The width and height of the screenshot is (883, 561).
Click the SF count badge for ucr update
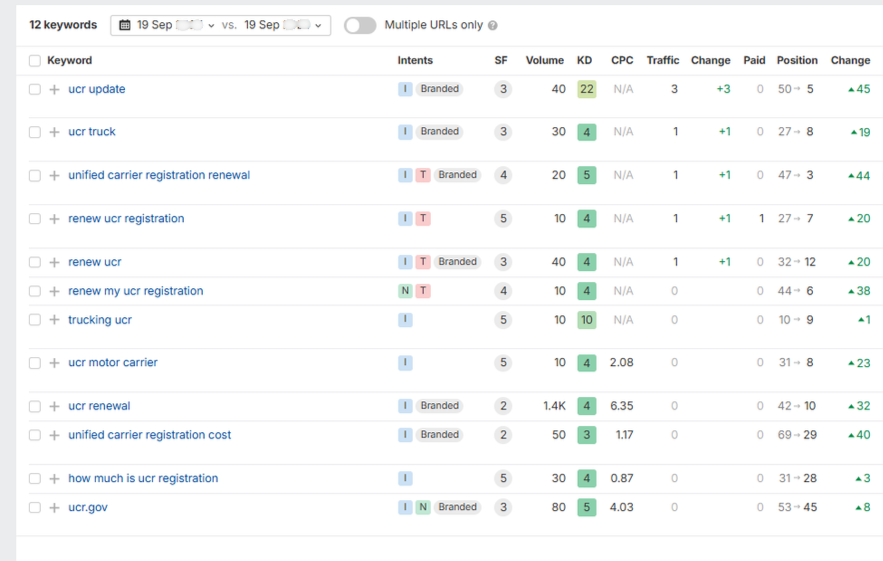click(x=503, y=89)
